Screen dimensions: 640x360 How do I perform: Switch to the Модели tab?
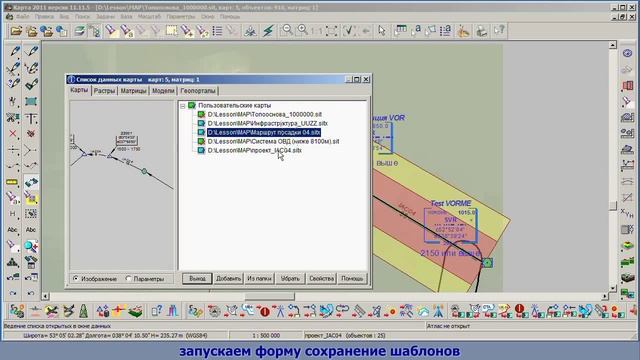[163, 91]
